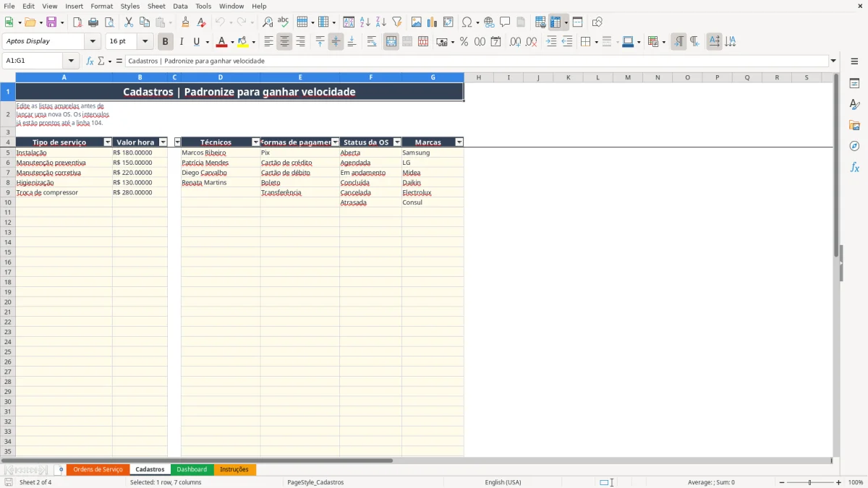This screenshot has height=488, width=868.
Task: Open the Técnicos filter dropdown
Action: pyautogui.click(x=255, y=142)
